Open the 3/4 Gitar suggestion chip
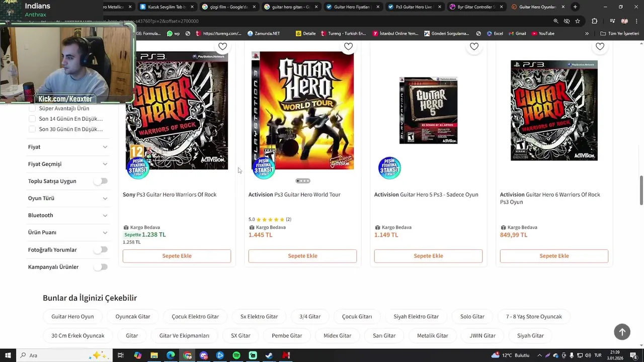Screen dimensions: 644x362 click(x=310, y=317)
